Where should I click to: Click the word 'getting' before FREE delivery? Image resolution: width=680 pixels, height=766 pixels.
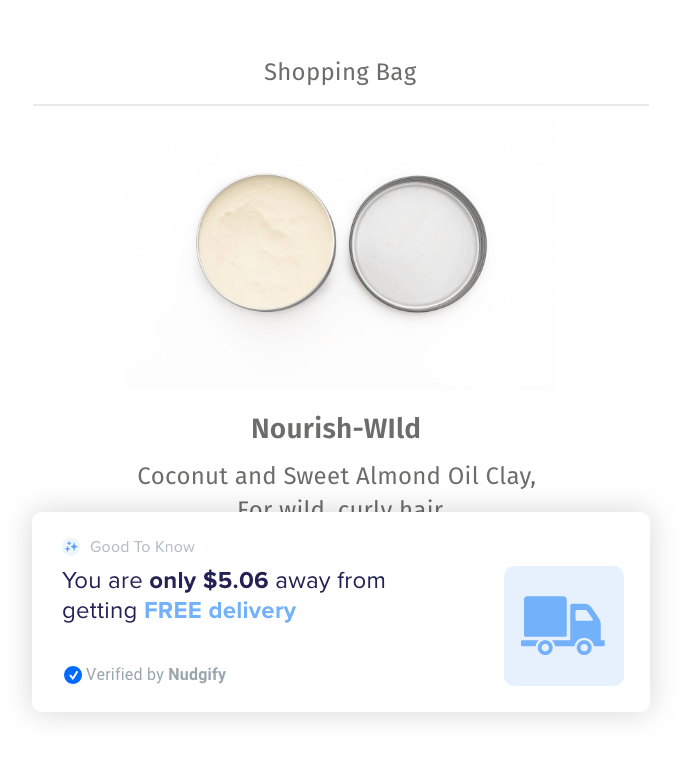(99, 610)
